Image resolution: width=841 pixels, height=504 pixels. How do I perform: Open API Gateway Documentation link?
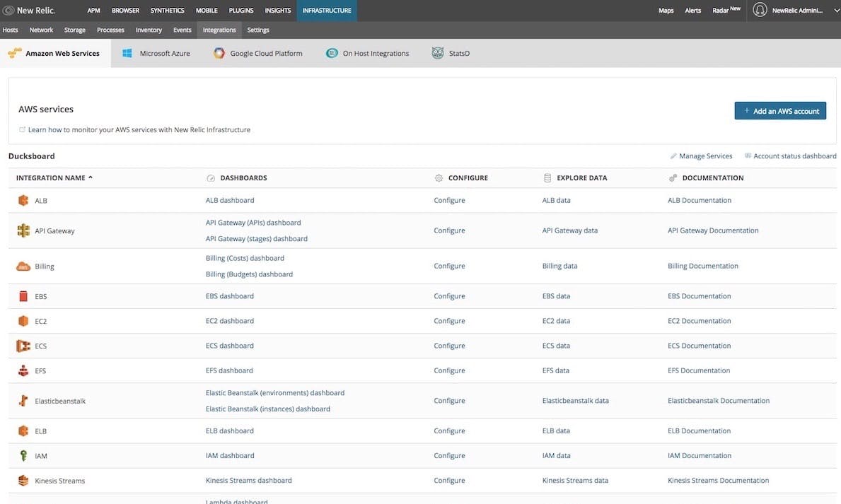pyautogui.click(x=713, y=230)
